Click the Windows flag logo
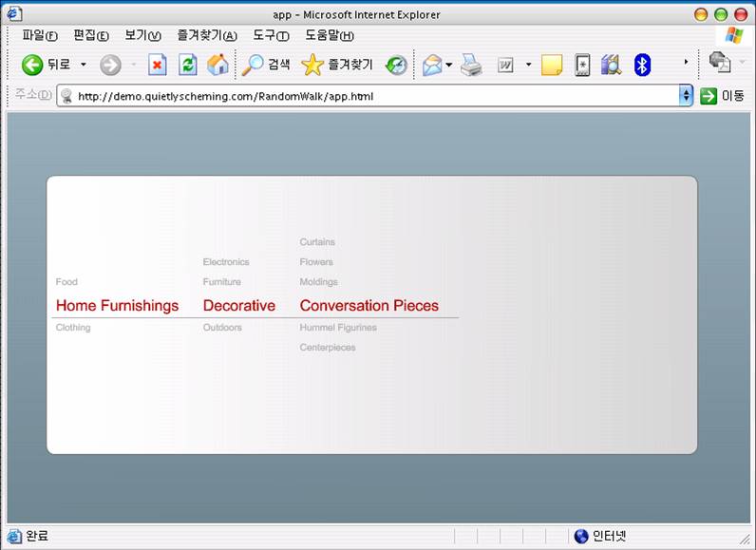This screenshot has width=756, height=550. (734, 35)
